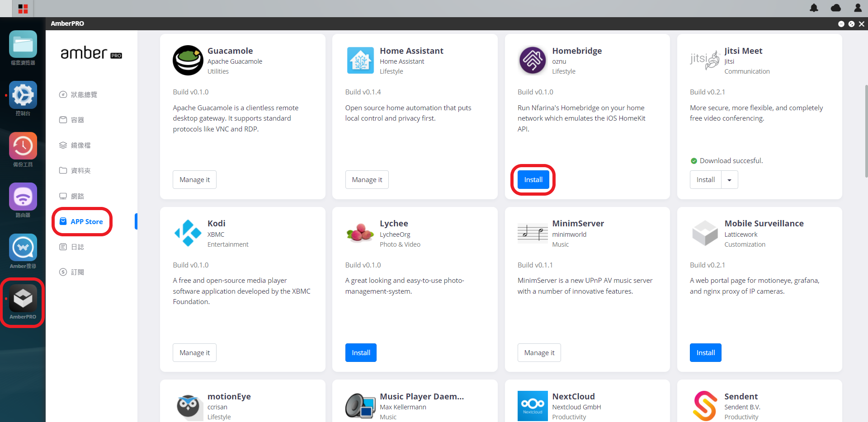868x422 pixels.
Task: Click the MinimServer music notes icon
Action: tap(533, 233)
